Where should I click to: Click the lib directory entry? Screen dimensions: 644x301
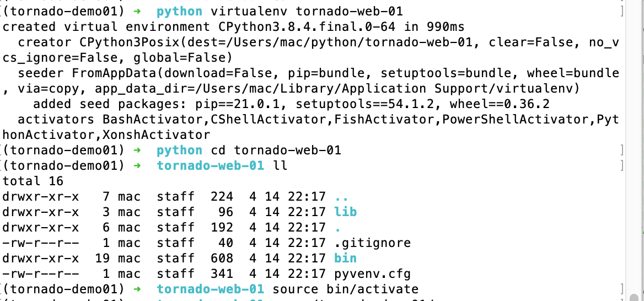point(345,212)
